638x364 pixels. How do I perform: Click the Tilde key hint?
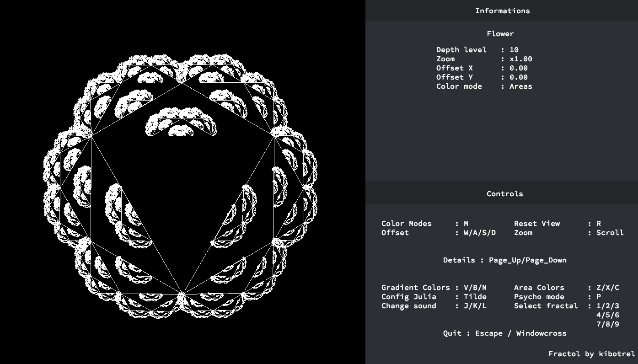point(475,296)
